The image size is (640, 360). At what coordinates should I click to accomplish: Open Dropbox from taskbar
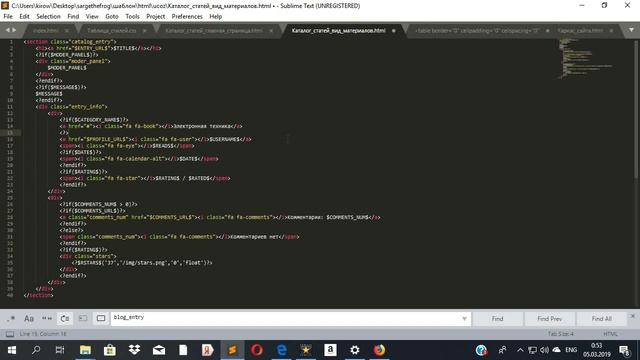pos(134,350)
